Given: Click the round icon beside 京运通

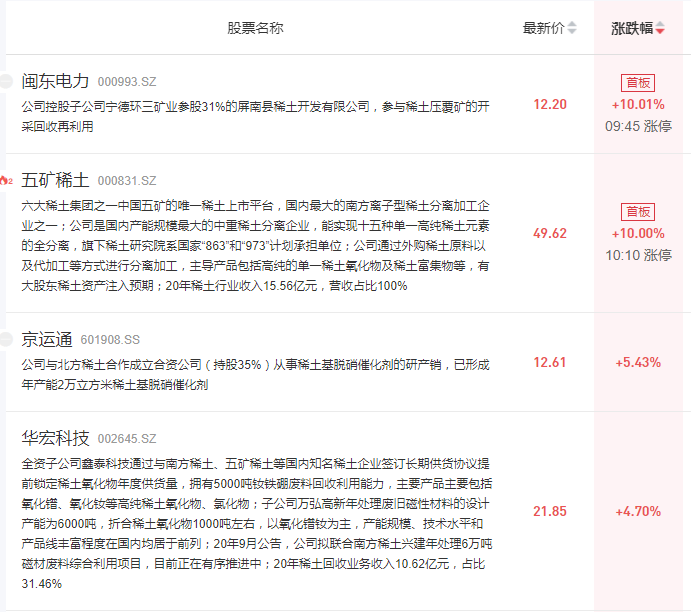Looking at the screenshot, I should [6, 339].
